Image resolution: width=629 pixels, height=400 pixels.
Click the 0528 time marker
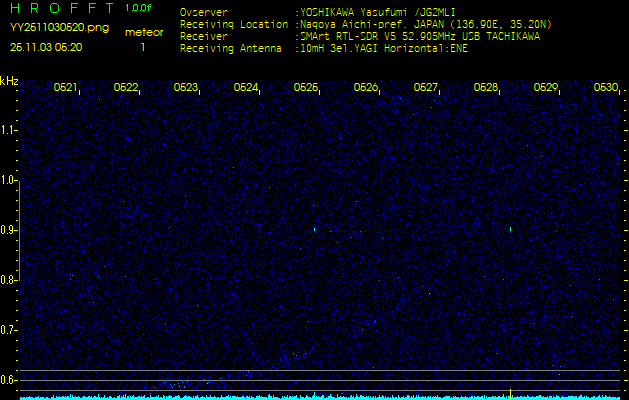485,88
